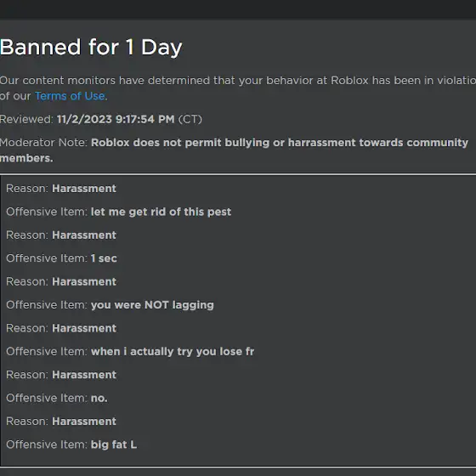Select Harassment reason directly above "big fat L" item
Screen dimensions: 476x476
click(84, 422)
